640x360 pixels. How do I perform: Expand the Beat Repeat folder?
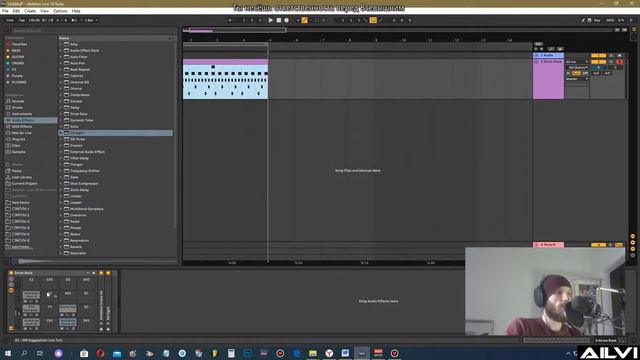61,69
